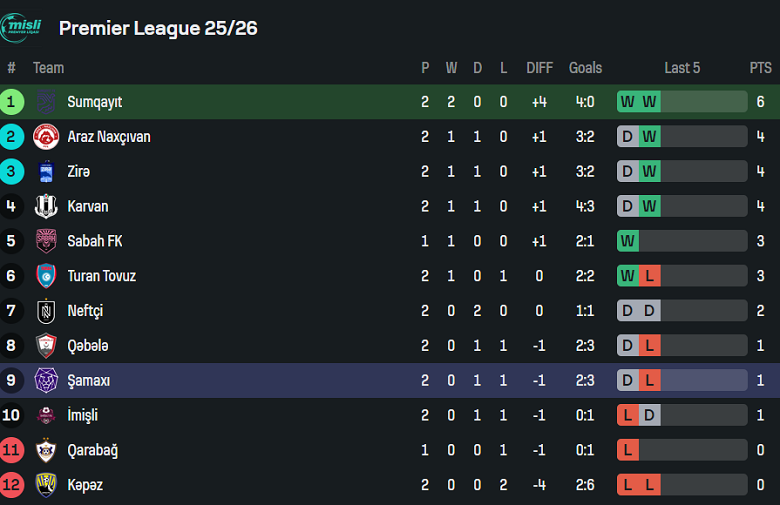
Task: Click Turan Tovuz's red loss badge
Action: pyautogui.click(x=650, y=276)
